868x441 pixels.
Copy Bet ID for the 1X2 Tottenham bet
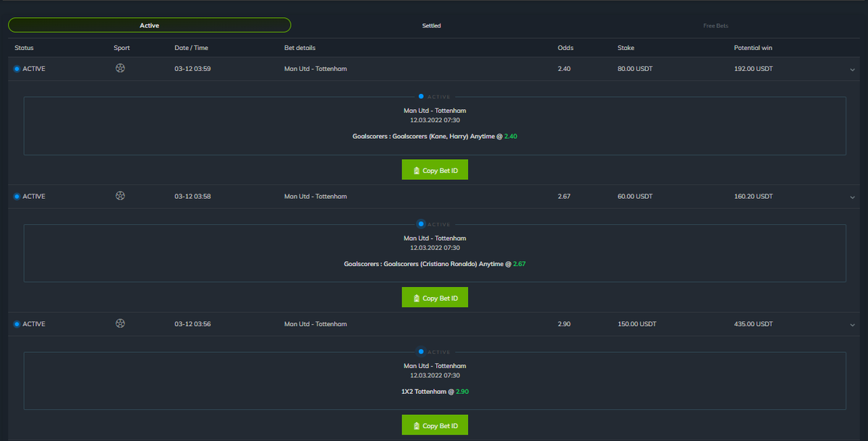coord(435,425)
